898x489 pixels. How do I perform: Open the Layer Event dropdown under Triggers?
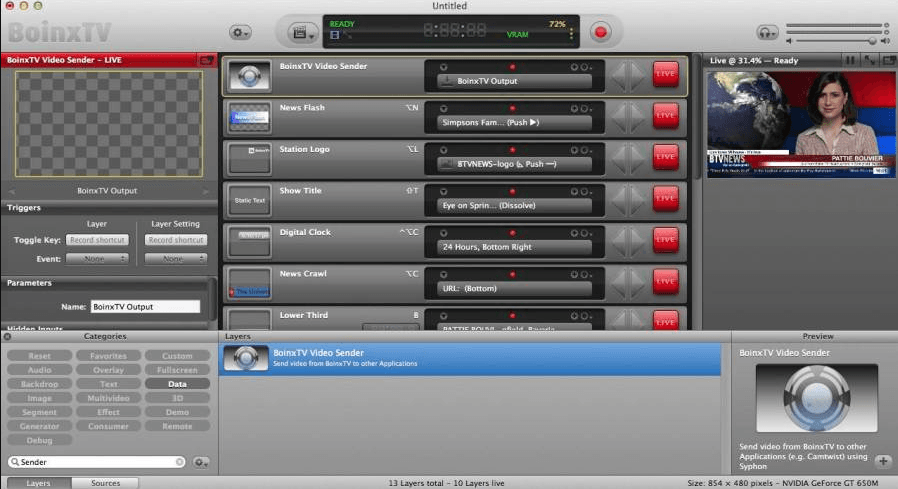coord(97,259)
